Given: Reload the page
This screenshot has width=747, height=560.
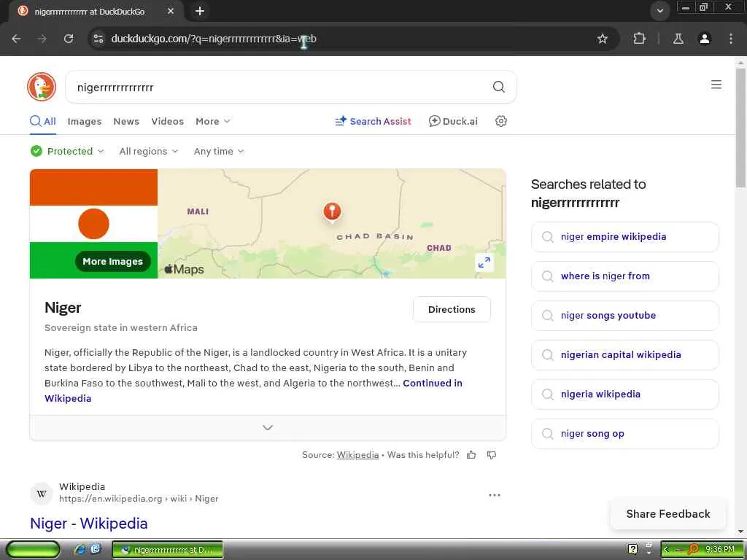Looking at the screenshot, I should pyautogui.click(x=69, y=39).
